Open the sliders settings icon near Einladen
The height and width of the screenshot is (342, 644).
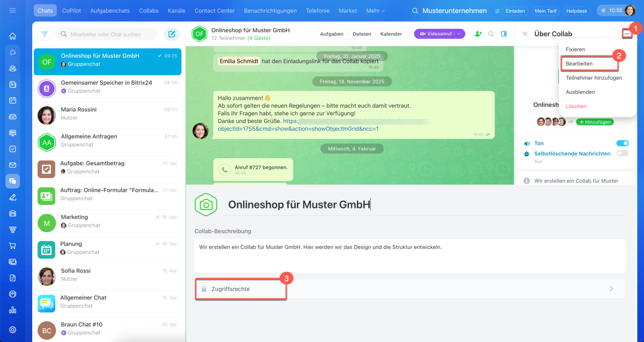point(498,11)
